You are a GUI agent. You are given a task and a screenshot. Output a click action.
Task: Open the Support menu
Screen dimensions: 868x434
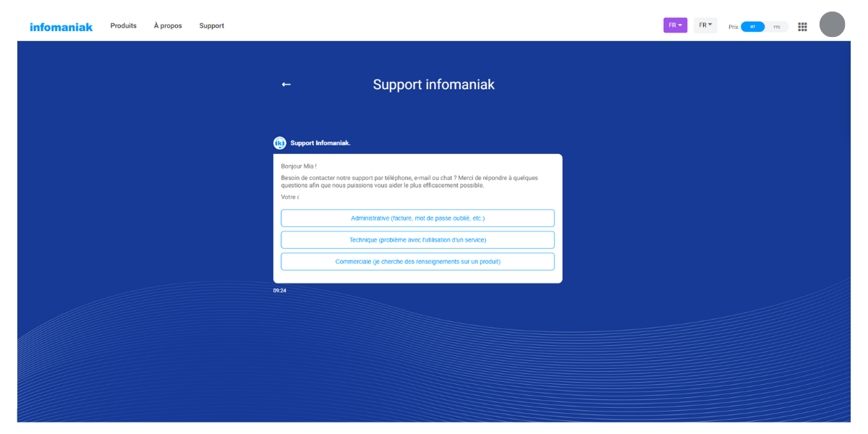212,26
